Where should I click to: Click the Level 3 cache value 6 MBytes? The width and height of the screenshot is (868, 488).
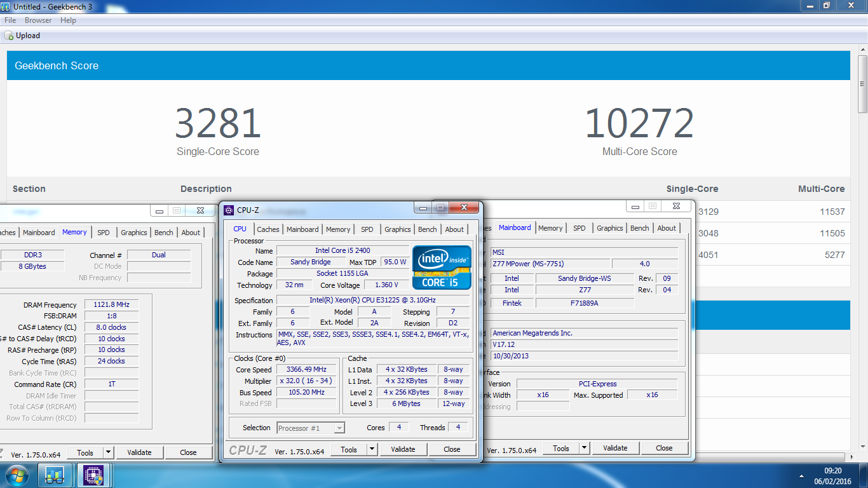pyautogui.click(x=407, y=404)
